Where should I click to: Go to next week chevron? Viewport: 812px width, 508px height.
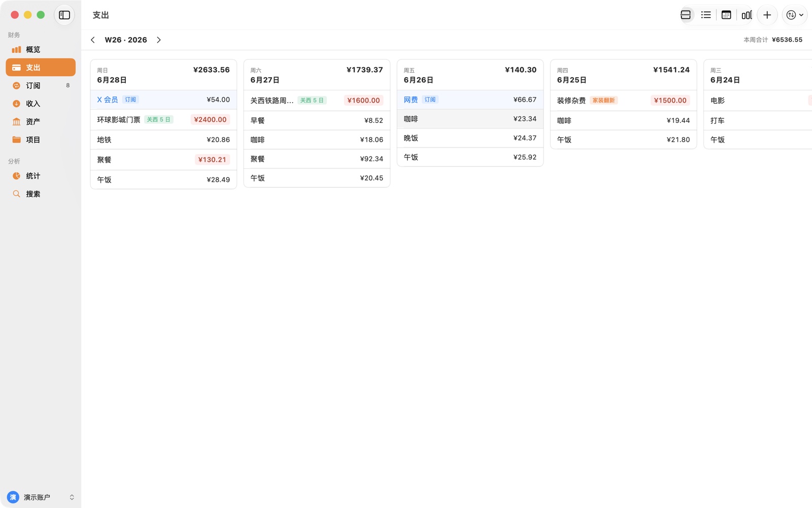(x=159, y=40)
